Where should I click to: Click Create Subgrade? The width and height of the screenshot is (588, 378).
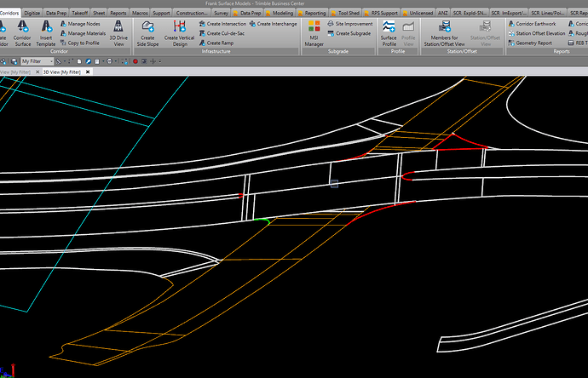(x=349, y=33)
